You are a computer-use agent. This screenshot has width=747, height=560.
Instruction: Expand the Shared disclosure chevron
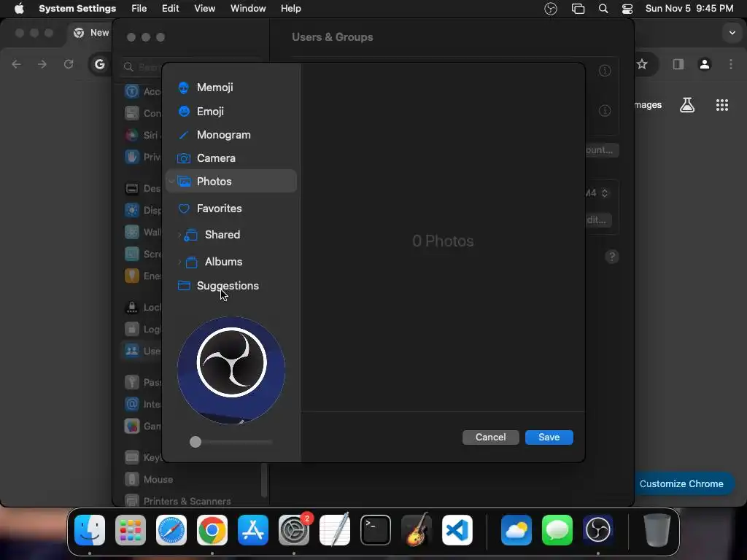click(x=179, y=235)
